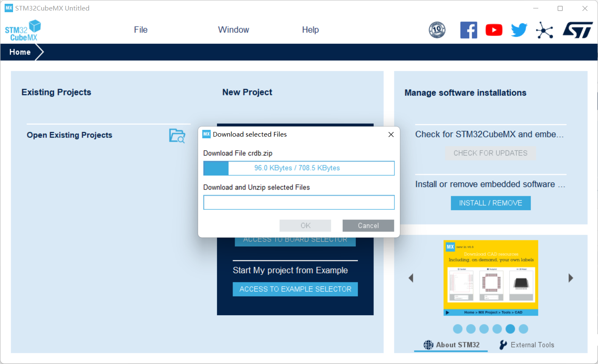Screen dimensions: 598x364
Task: Close the Download selected Files dialog
Action: click(x=391, y=135)
